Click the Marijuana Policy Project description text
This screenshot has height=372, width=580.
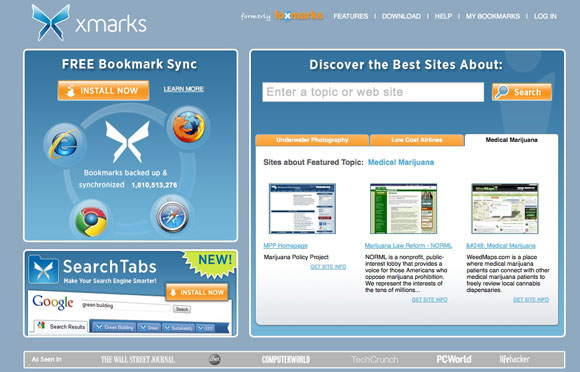click(x=296, y=257)
